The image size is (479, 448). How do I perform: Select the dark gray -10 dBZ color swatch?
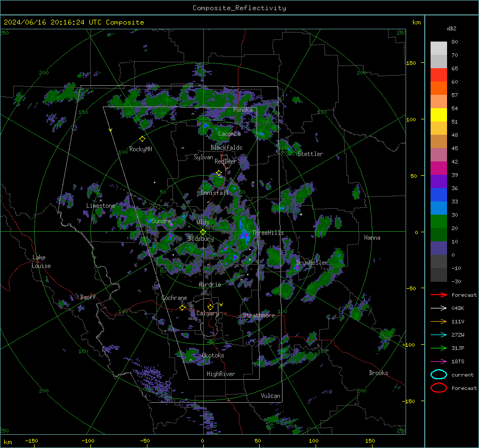point(439,275)
